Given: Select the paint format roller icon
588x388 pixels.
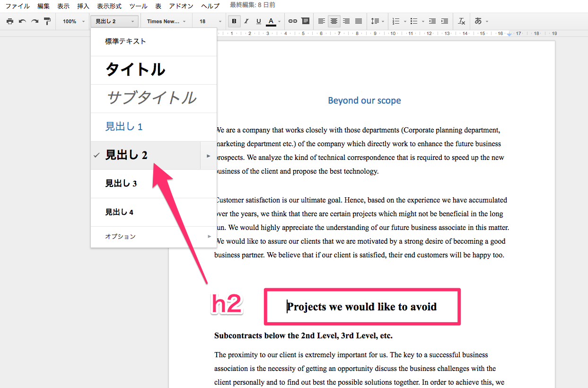Looking at the screenshot, I should point(47,21).
